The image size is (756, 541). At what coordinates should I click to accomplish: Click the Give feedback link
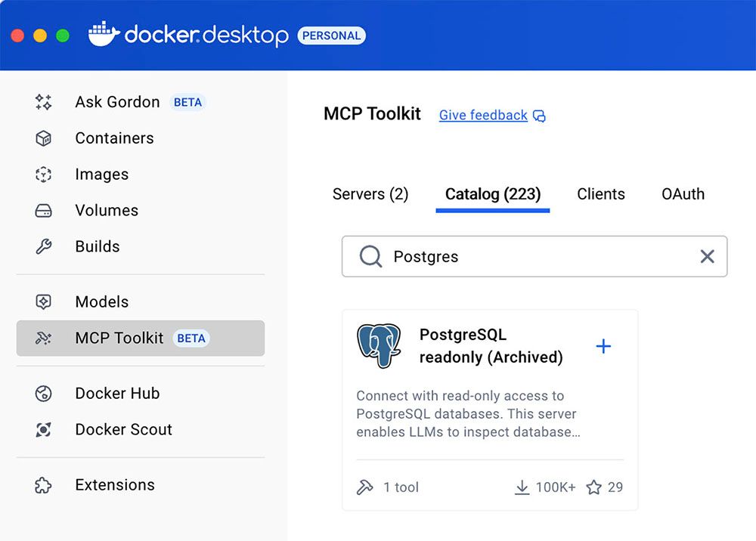click(x=483, y=116)
